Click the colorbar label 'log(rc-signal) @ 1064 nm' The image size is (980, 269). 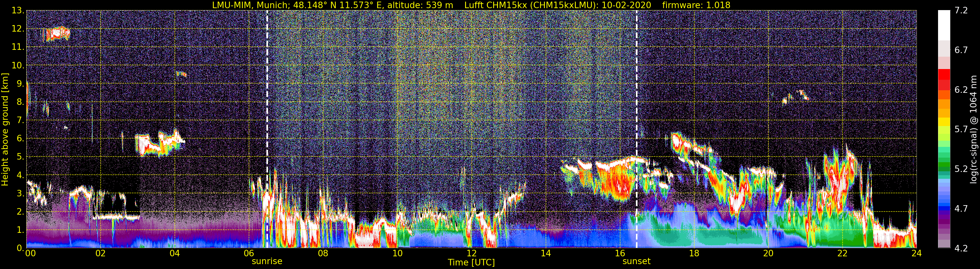coord(973,129)
